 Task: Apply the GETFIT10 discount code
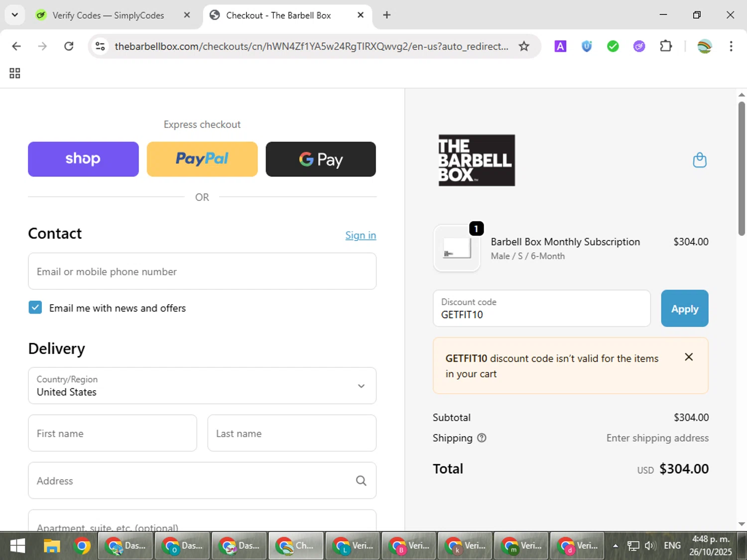(x=685, y=309)
